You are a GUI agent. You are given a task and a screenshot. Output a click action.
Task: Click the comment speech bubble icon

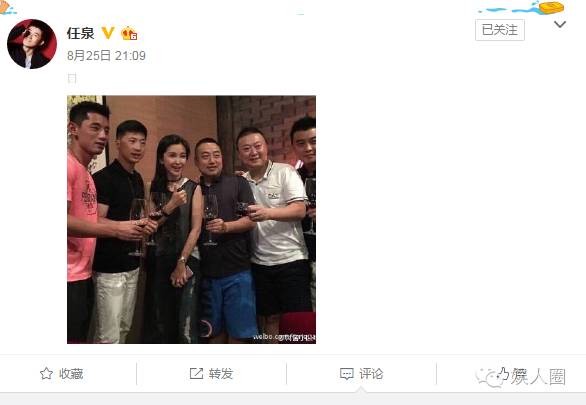coord(346,374)
